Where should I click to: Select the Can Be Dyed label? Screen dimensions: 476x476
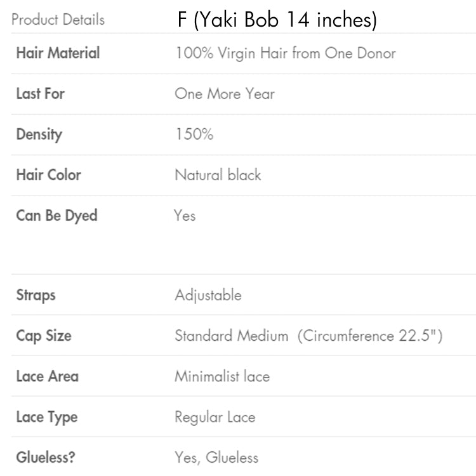point(56,216)
